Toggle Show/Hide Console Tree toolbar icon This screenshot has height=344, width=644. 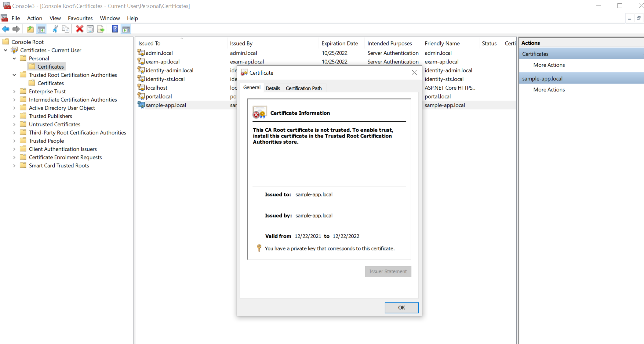pyautogui.click(x=41, y=29)
